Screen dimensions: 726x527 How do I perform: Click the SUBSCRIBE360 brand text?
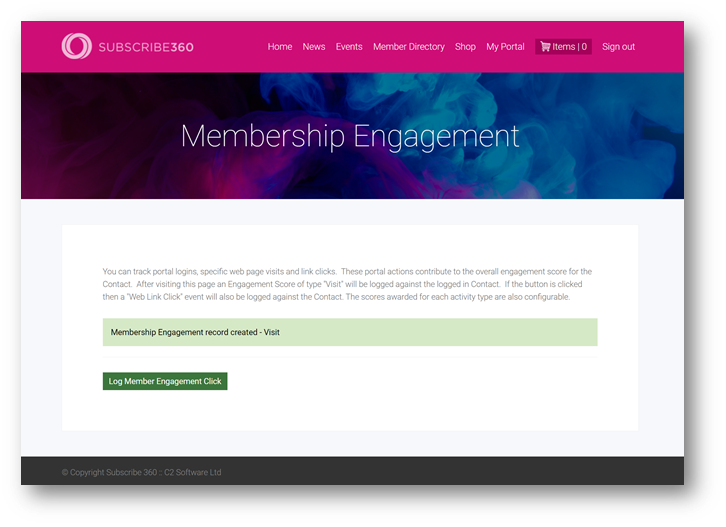click(146, 47)
